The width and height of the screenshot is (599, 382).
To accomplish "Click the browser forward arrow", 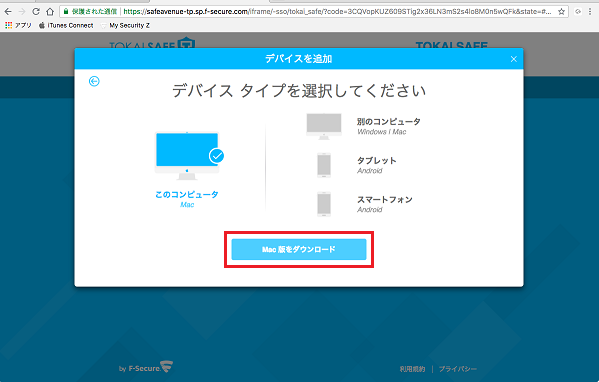I will pyautogui.click(x=22, y=12).
